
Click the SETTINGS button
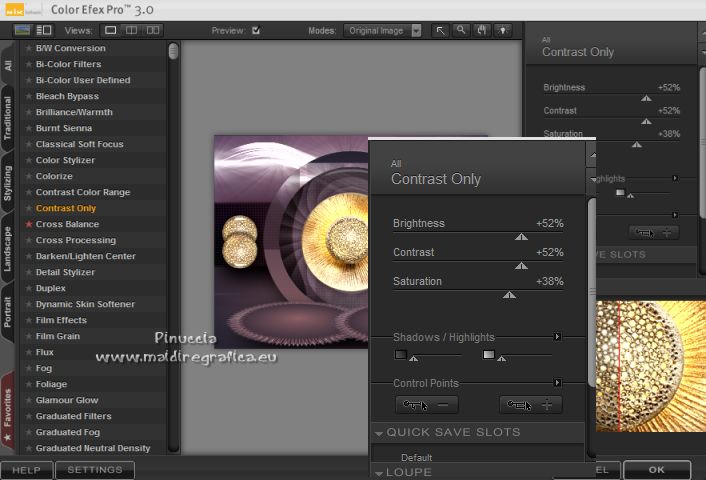point(95,470)
